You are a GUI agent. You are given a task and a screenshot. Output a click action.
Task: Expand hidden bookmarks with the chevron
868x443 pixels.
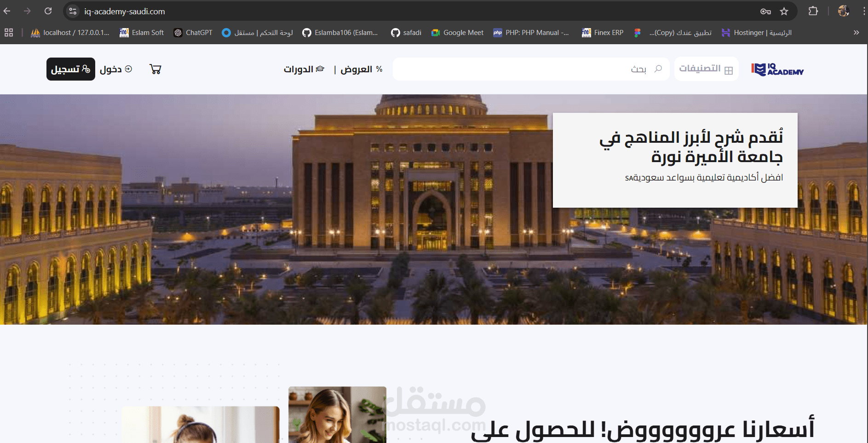coord(857,32)
